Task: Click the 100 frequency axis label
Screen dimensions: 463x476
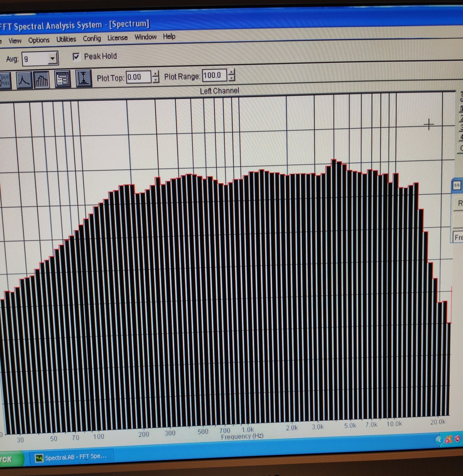Action: (x=98, y=436)
